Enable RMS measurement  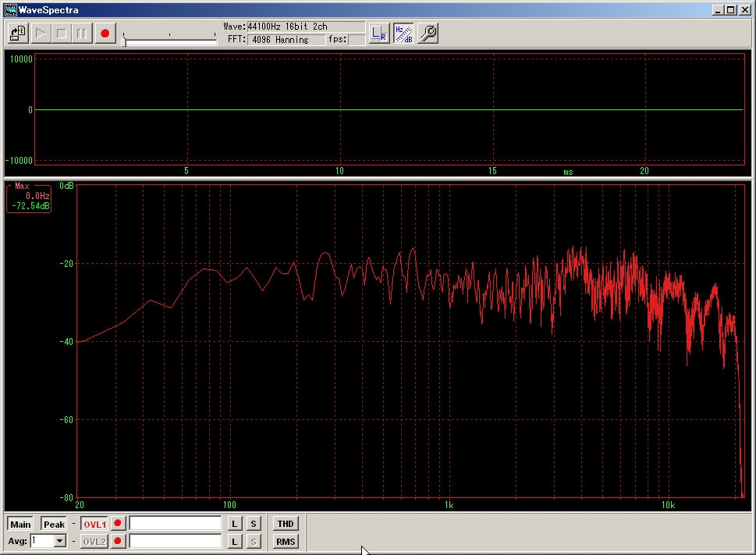[286, 541]
